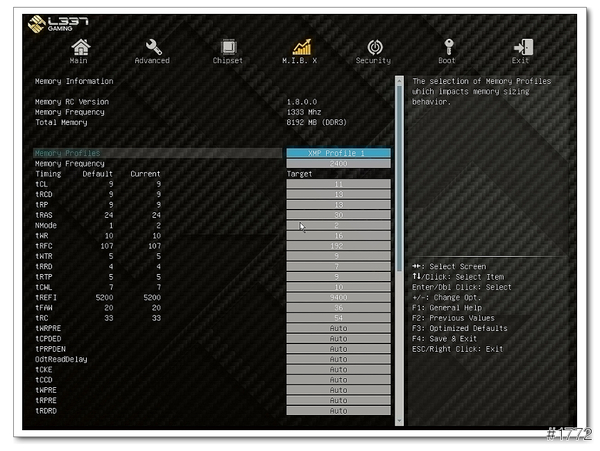The image size is (600, 451).
Task: Open the Memory Frequency 2400 dropdown
Action: [x=339, y=163]
